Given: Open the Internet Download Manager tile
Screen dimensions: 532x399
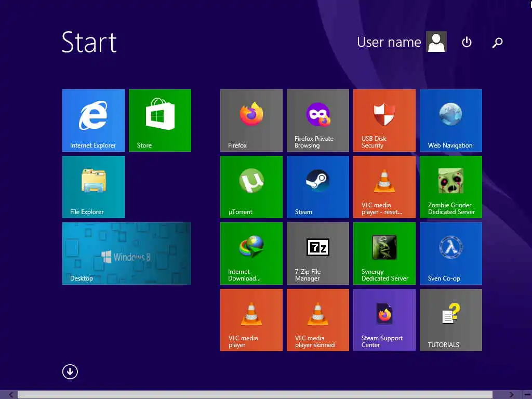Looking at the screenshot, I should pyautogui.click(x=251, y=254).
